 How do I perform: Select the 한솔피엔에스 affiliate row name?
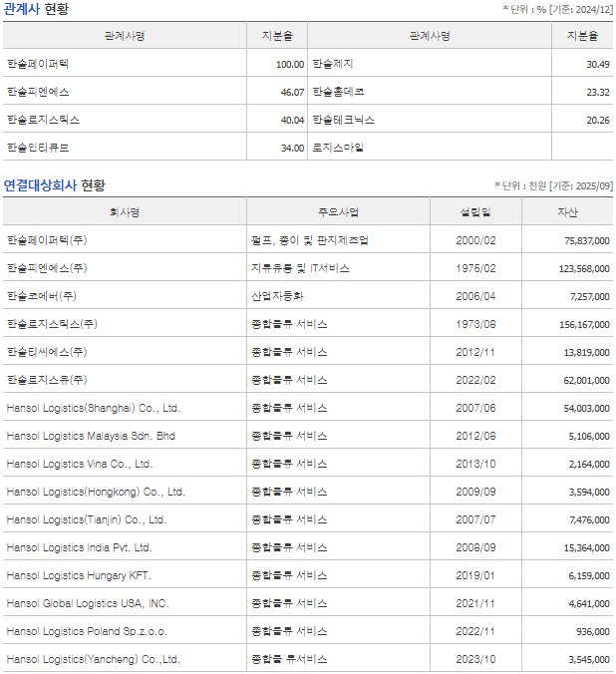coord(38,92)
